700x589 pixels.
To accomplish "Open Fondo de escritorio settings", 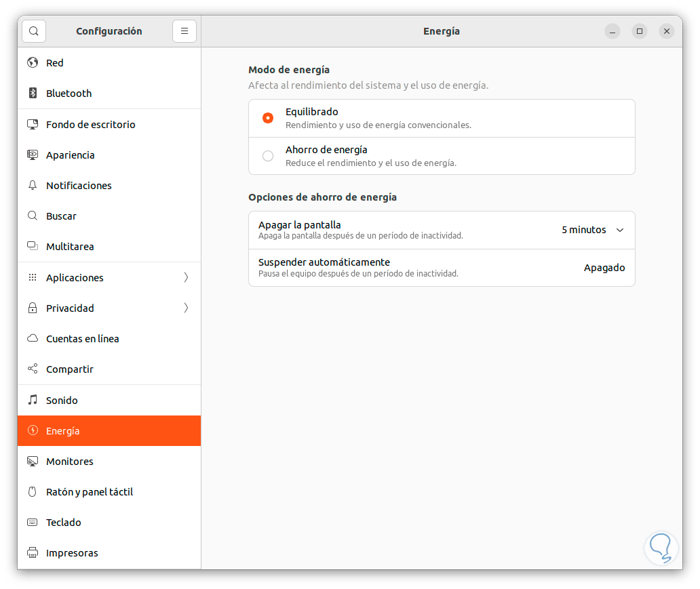I will pos(90,125).
